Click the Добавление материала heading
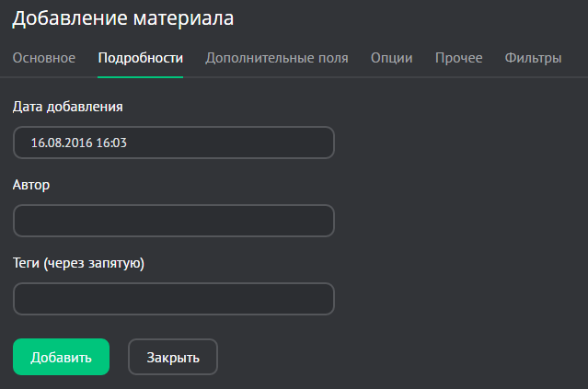 pos(123,17)
